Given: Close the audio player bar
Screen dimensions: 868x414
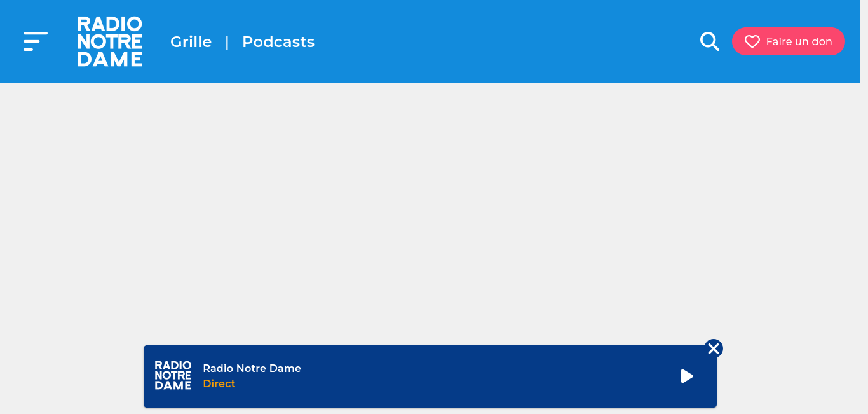Looking at the screenshot, I should [714, 348].
